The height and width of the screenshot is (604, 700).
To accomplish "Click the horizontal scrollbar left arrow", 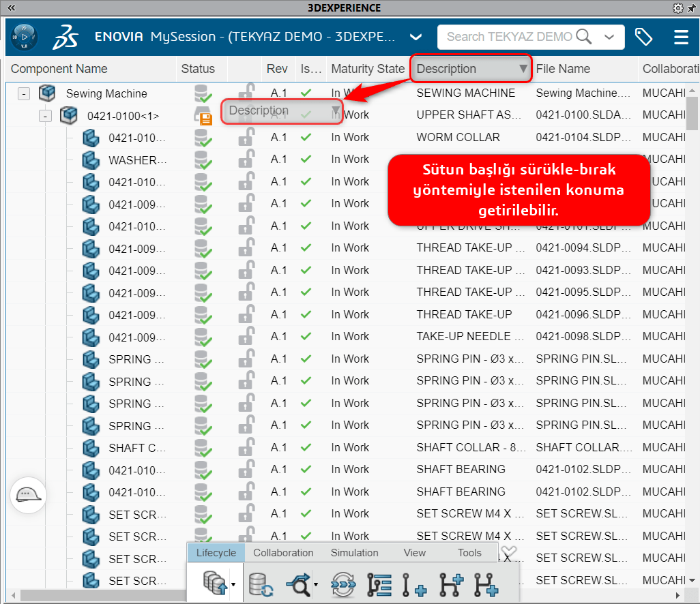I will click(14, 596).
